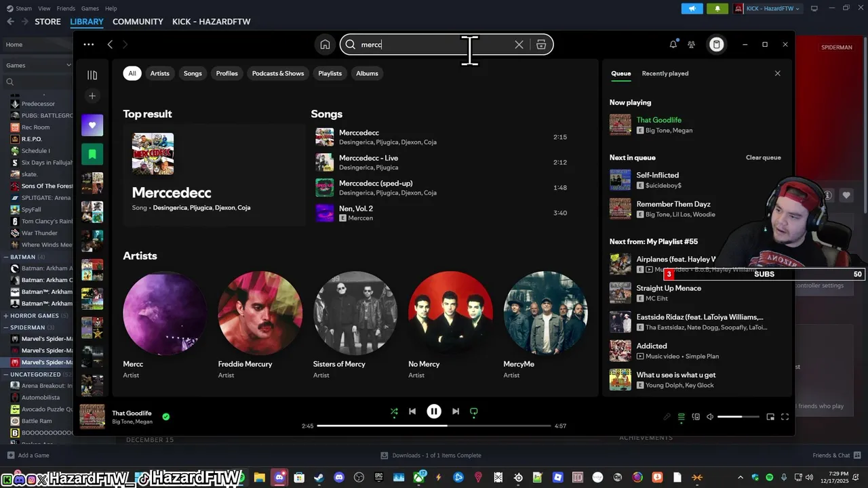Skip to the previous track
The height and width of the screenshot is (488, 868).
click(412, 411)
